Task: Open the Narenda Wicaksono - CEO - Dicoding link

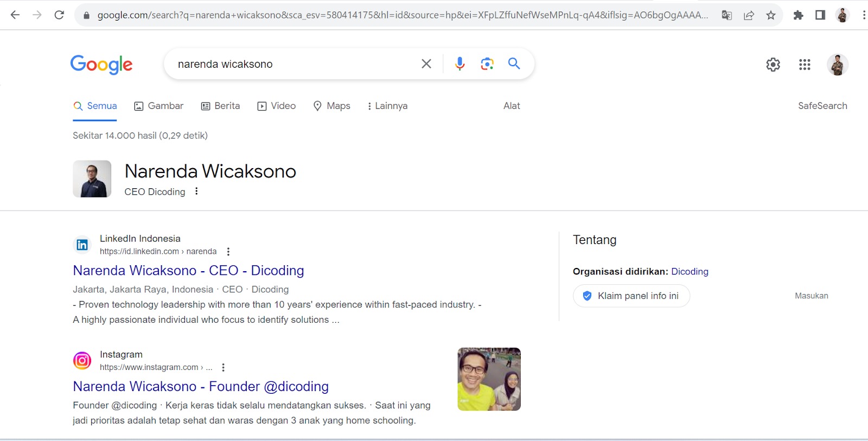Action: [x=188, y=270]
